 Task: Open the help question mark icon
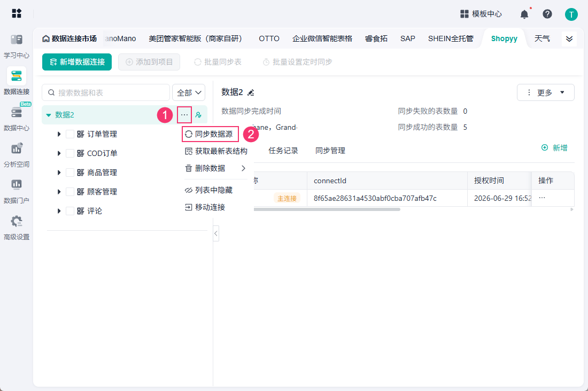pyautogui.click(x=547, y=14)
